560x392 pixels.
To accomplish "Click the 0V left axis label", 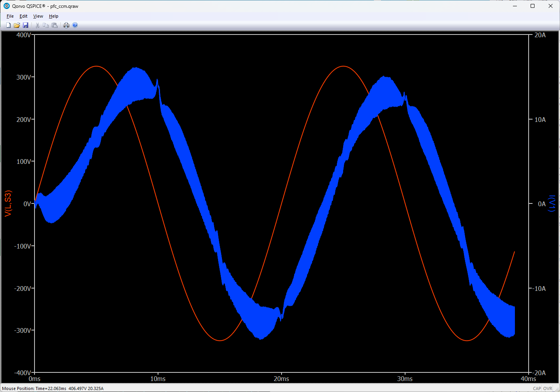I will (x=27, y=204).
